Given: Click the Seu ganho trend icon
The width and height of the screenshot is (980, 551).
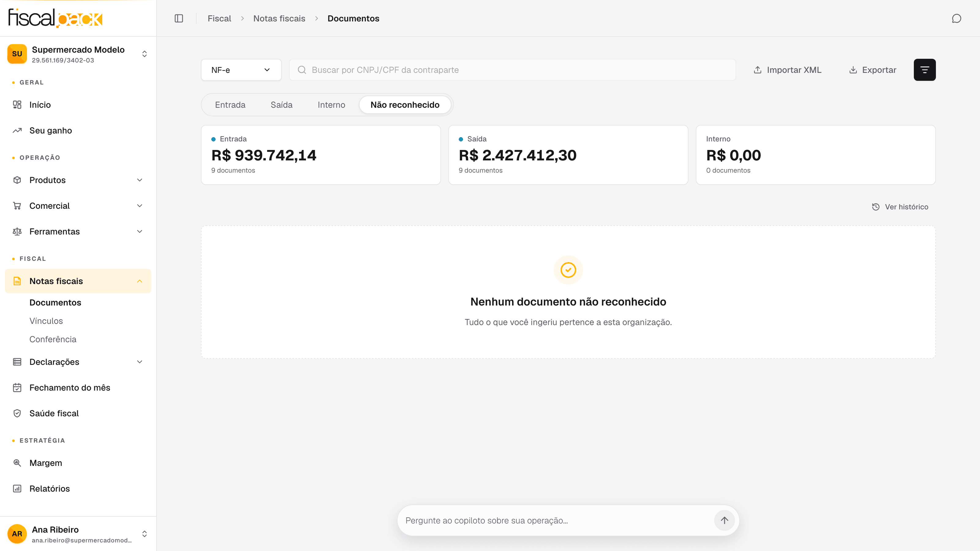Looking at the screenshot, I should coord(17,130).
